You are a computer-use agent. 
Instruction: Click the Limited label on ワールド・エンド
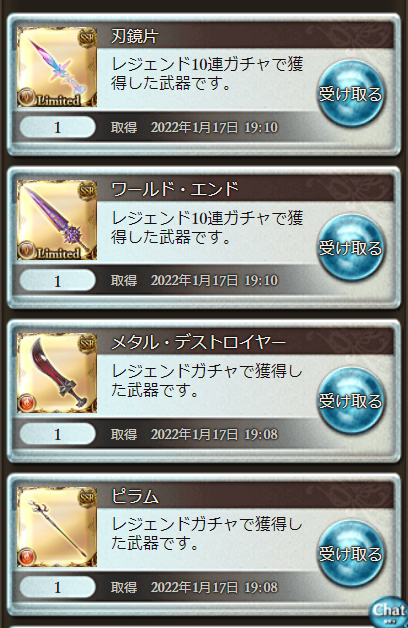coord(58,253)
